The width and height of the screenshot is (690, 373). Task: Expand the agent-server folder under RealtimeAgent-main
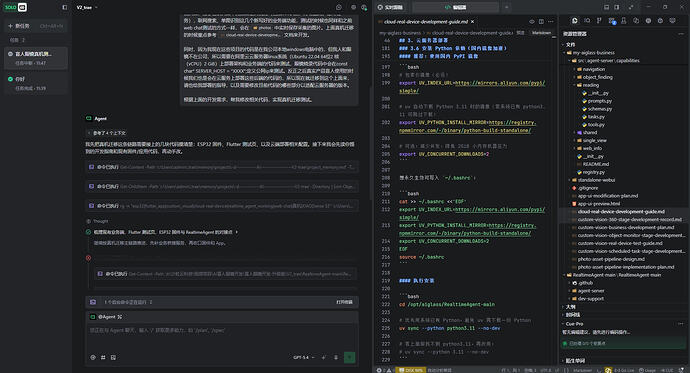point(587,291)
